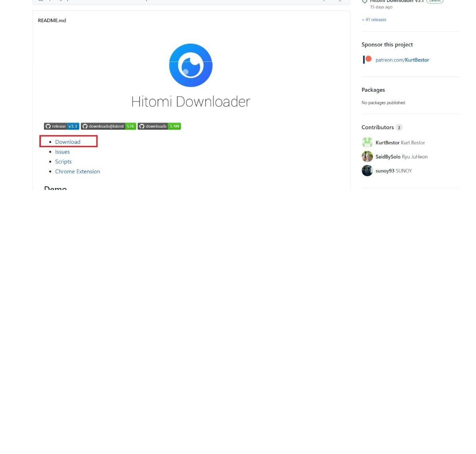This screenshot has width=476, height=454.
Task: Click the No packages published text
Action: coord(383,103)
